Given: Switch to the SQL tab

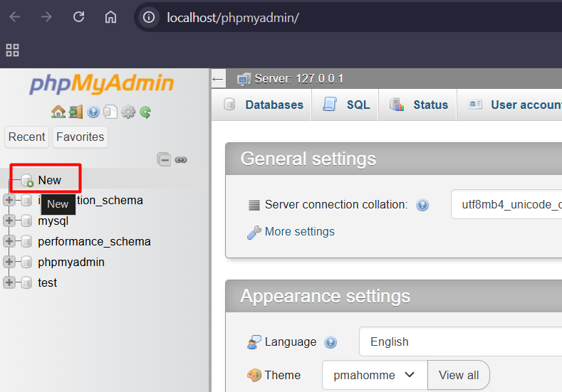Looking at the screenshot, I should [x=345, y=105].
